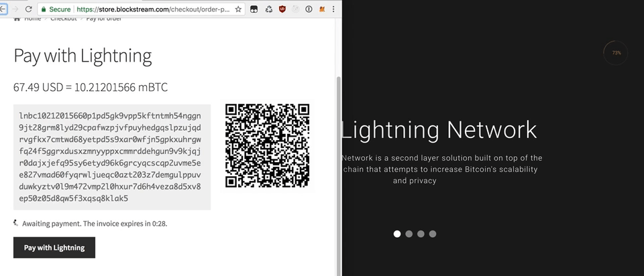Screen dimensions: 644x276
Task: Select the fourth carousel dot
Action: (433, 234)
